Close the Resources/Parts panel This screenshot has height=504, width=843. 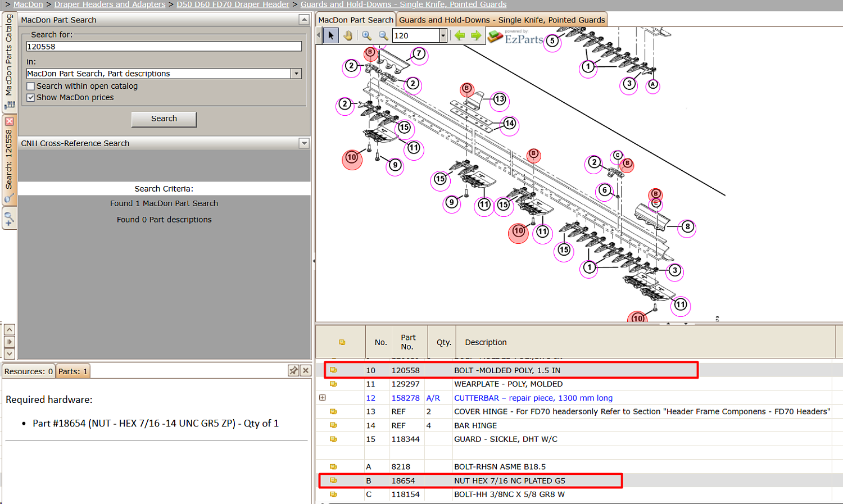(x=306, y=370)
